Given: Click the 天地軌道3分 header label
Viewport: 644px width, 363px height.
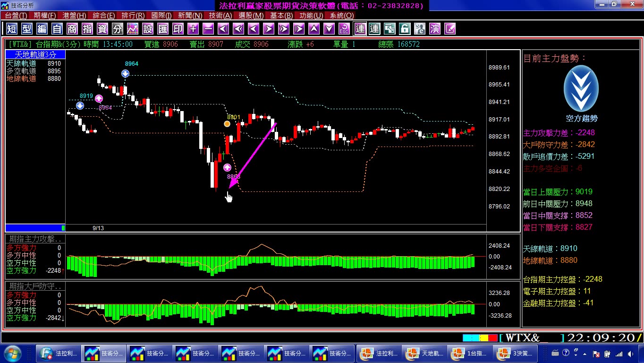Looking at the screenshot, I should 35,55.
